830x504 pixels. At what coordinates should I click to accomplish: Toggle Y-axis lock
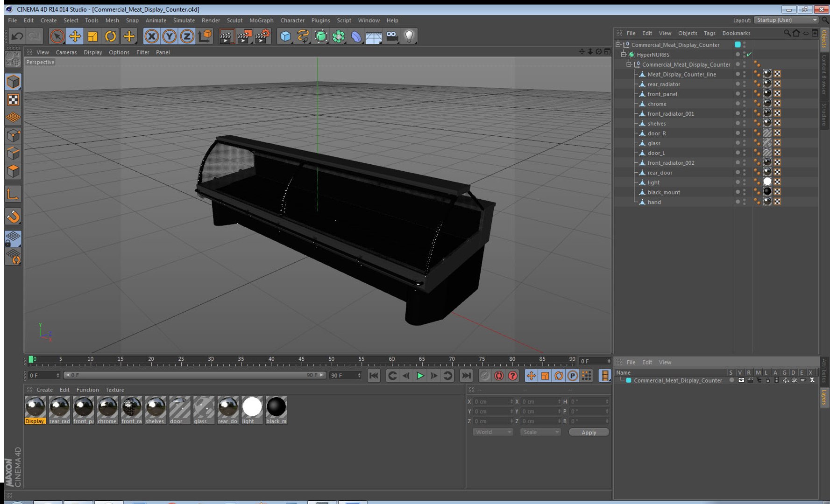click(x=169, y=36)
